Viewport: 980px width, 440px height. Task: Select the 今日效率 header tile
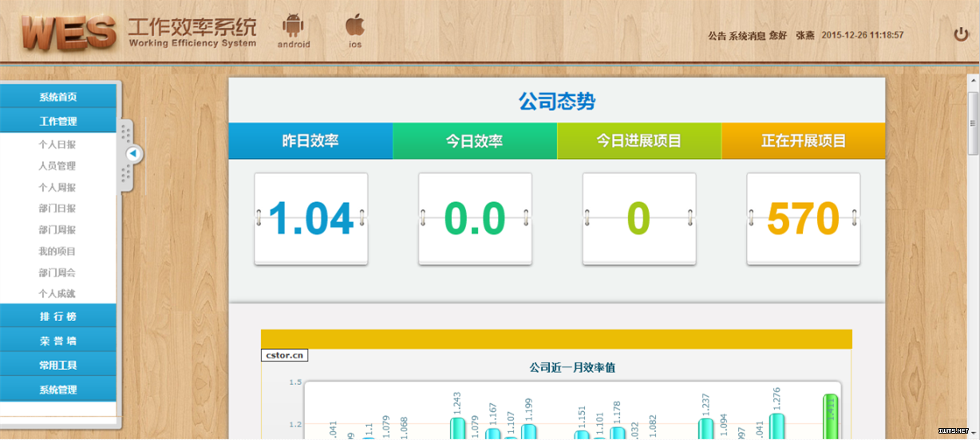[475, 141]
